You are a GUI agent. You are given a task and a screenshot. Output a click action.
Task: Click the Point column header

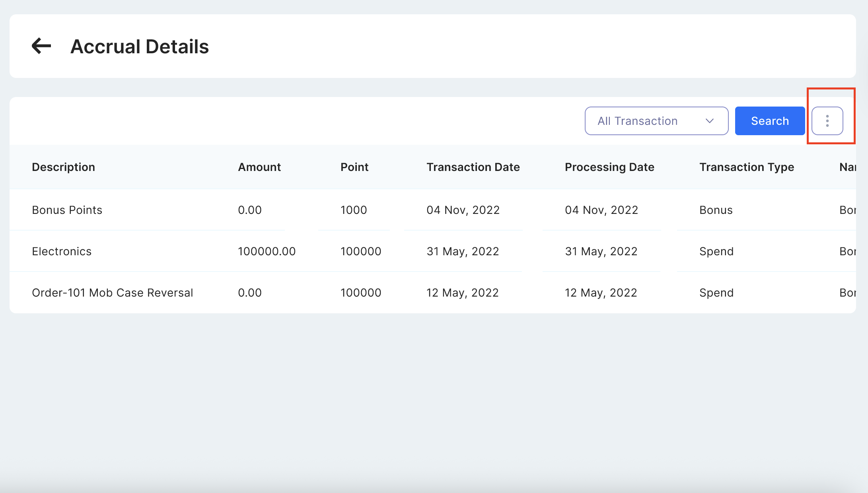click(354, 167)
